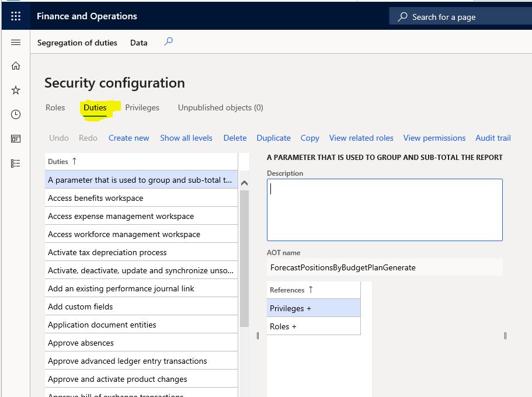Go to the Home page icon
Image resolution: width=532 pixels, height=397 pixels.
[16, 66]
